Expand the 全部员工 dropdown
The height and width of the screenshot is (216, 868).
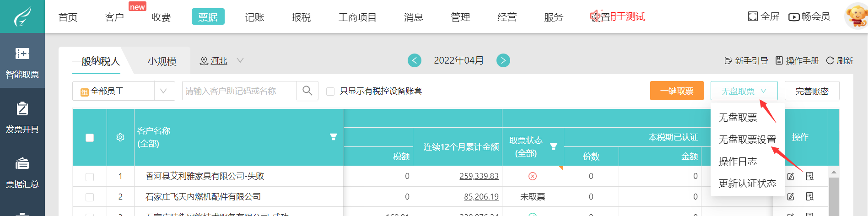tap(163, 91)
